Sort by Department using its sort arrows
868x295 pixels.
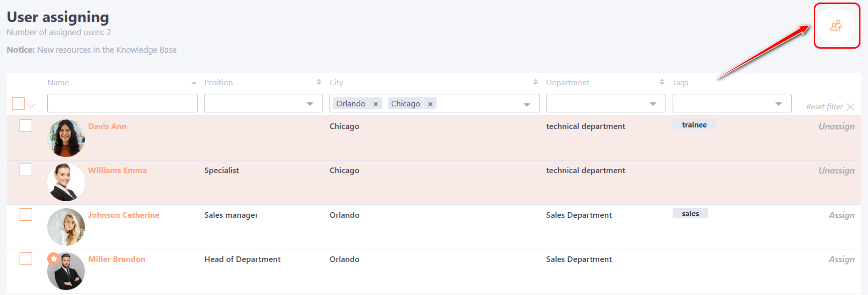662,82
